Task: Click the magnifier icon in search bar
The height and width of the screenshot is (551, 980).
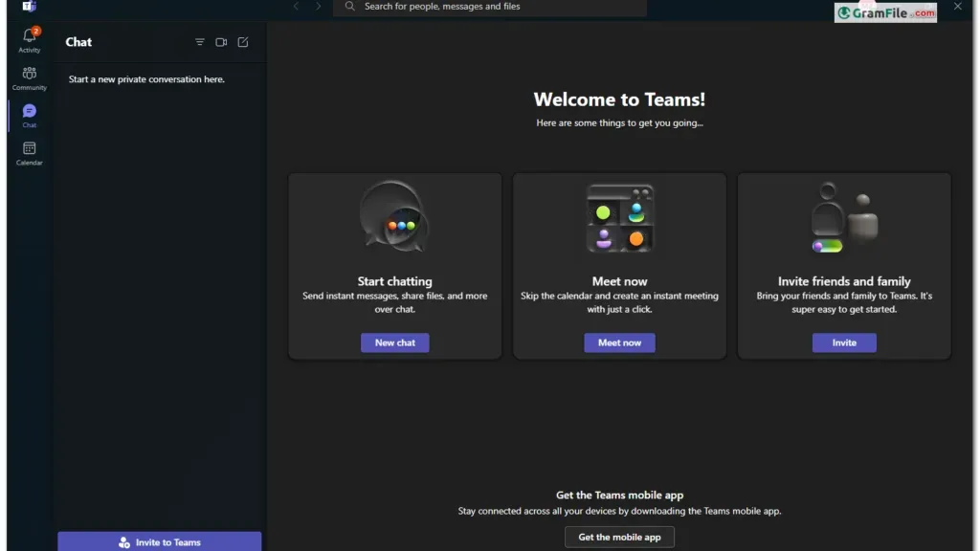Action: point(350,7)
